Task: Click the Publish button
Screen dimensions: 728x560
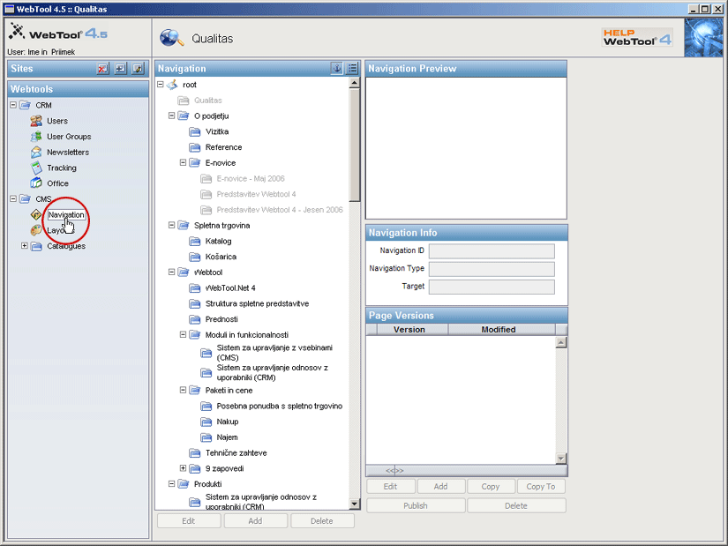Action: [x=416, y=506]
